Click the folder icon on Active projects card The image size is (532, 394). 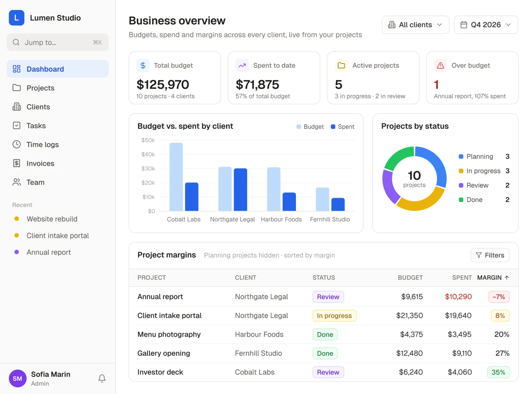pos(341,66)
